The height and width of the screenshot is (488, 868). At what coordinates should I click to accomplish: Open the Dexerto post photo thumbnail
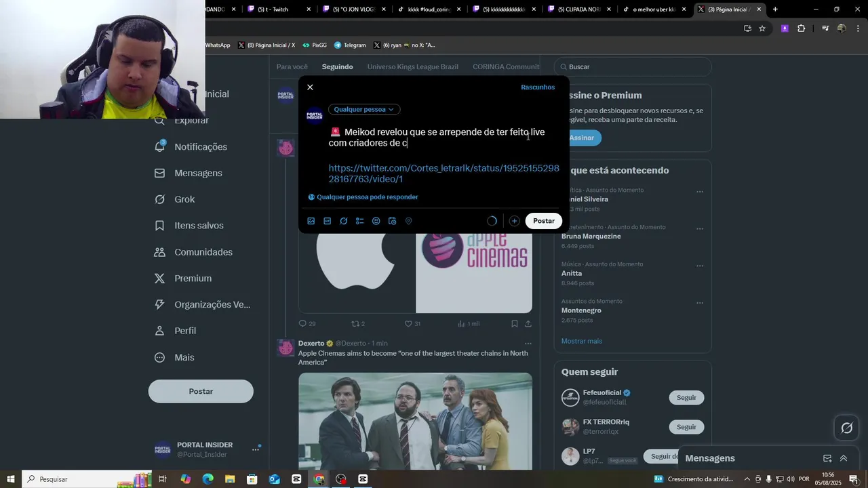[415, 421]
